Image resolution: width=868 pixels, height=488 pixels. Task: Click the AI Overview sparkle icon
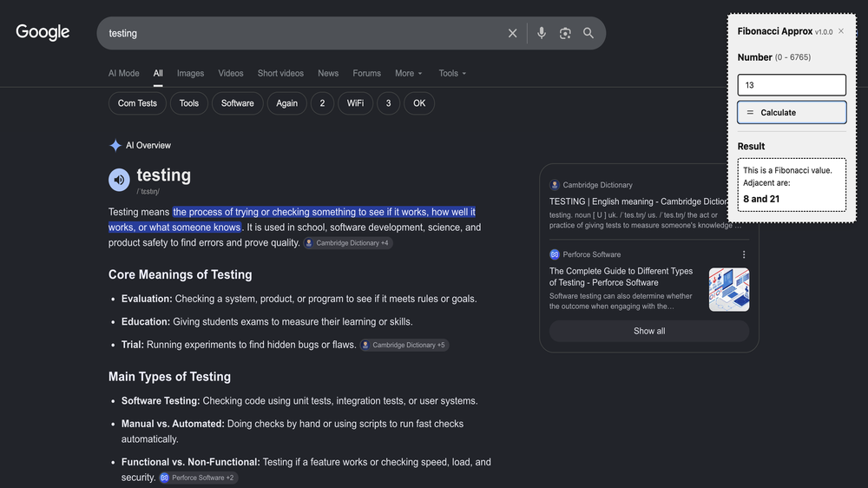click(x=115, y=146)
